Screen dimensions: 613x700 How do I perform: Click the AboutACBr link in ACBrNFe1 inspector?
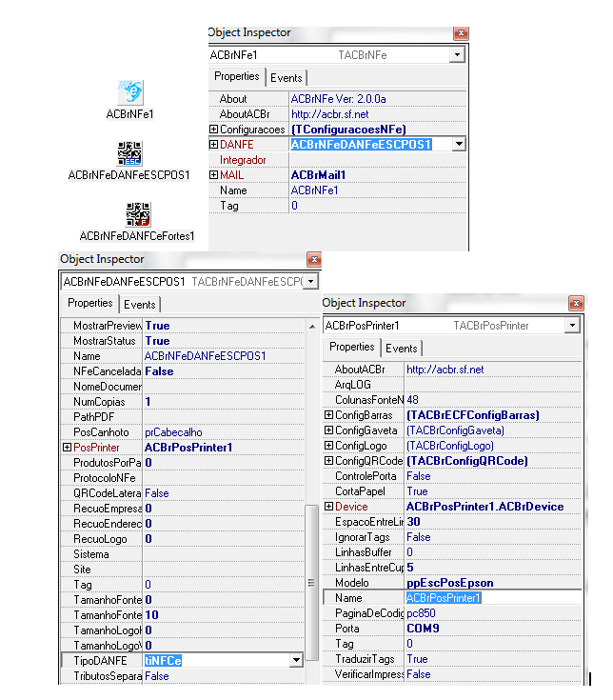pos(329,114)
